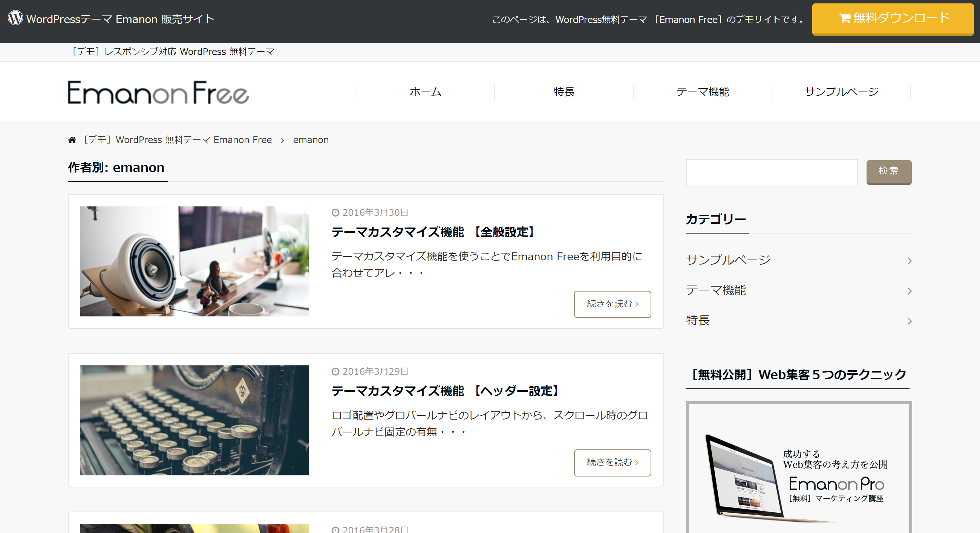Open the 特長 navigation menu item
The height and width of the screenshot is (533, 980).
[x=564, y=92]
